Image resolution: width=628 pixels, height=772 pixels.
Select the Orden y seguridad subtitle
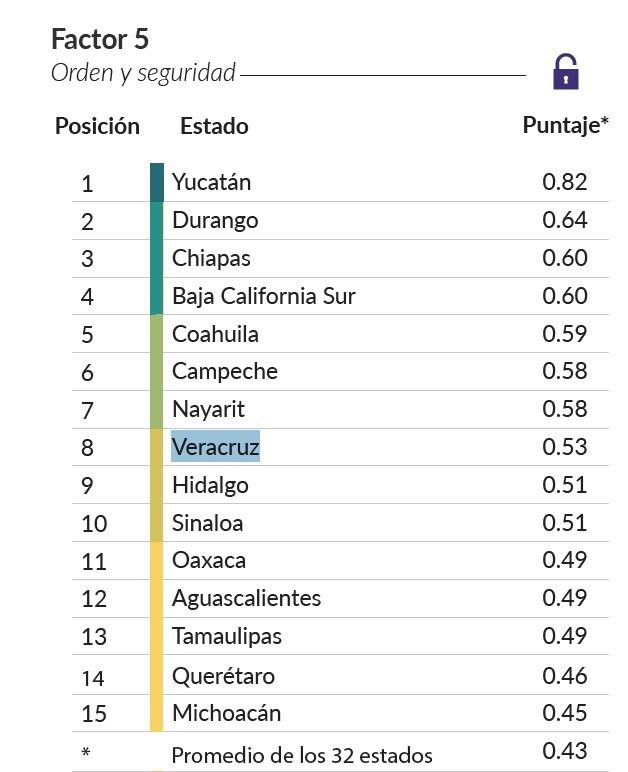(143, 73)
